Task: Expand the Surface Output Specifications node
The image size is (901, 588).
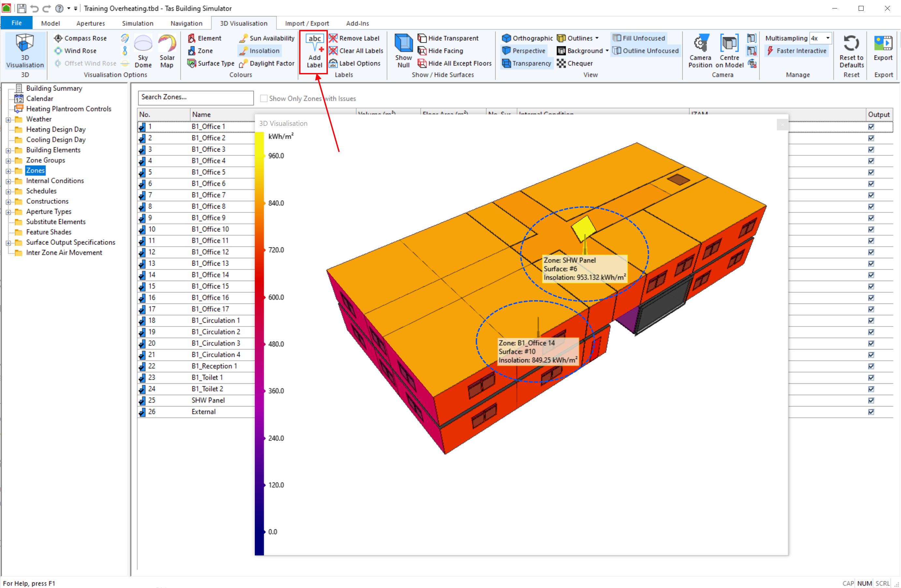Action: click(x=8, y=243)
